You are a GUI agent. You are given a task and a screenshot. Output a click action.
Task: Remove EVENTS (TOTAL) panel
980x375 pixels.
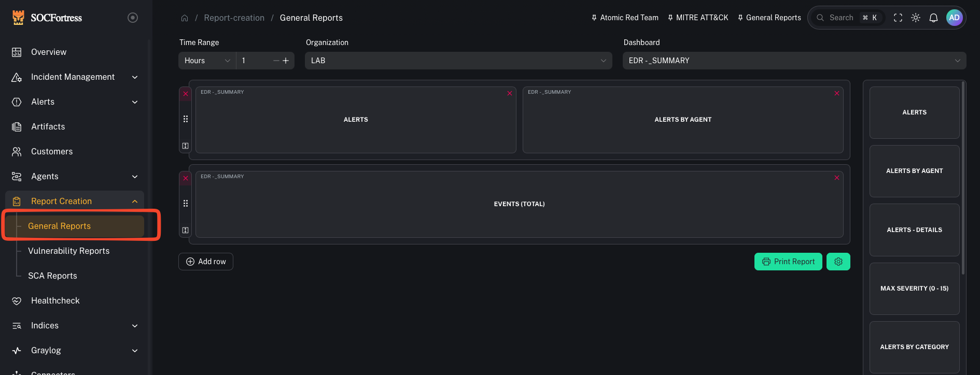pos(837,178)
